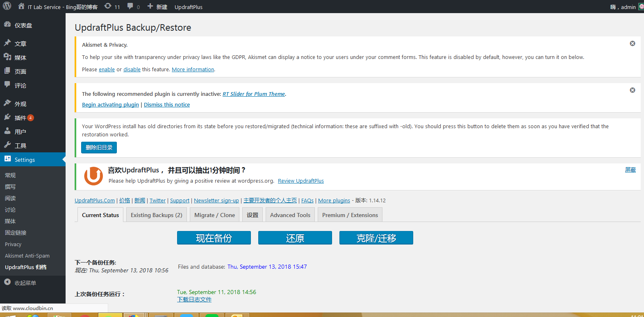Click the 删除旧目录 button

pyautogui.click(x=99, y=147)
